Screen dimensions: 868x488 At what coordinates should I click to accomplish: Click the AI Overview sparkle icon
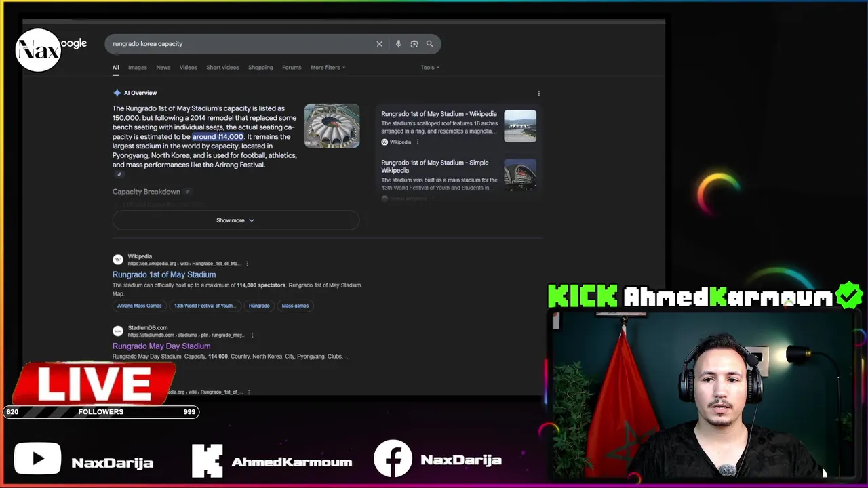click(x=117, y=93)
